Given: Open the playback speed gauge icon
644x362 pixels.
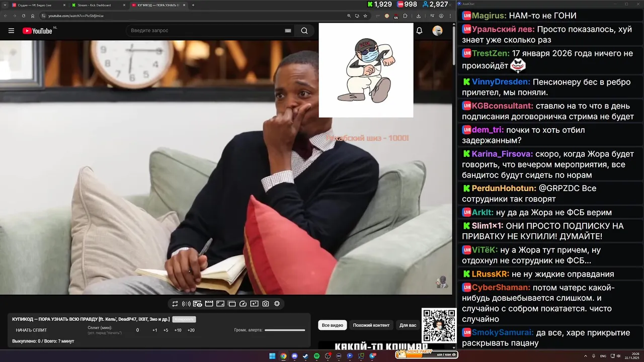Looking at the screenshot, I should click(243, 304).
